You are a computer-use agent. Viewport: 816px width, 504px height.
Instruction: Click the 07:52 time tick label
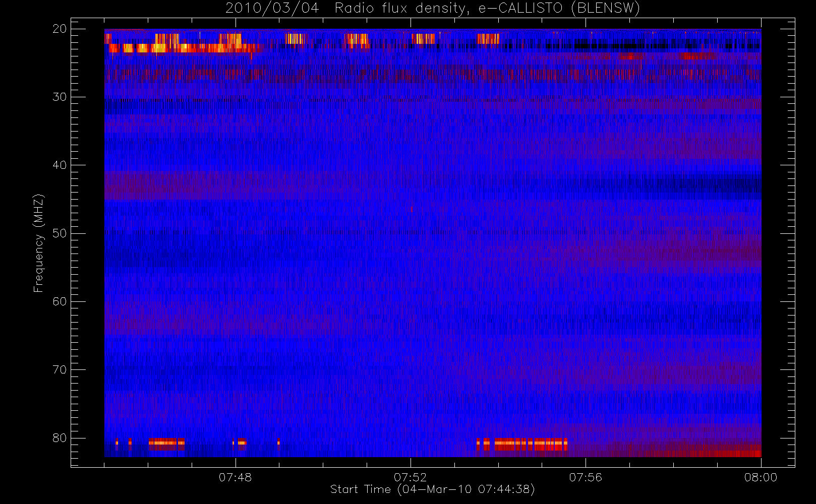coord(410,477)
